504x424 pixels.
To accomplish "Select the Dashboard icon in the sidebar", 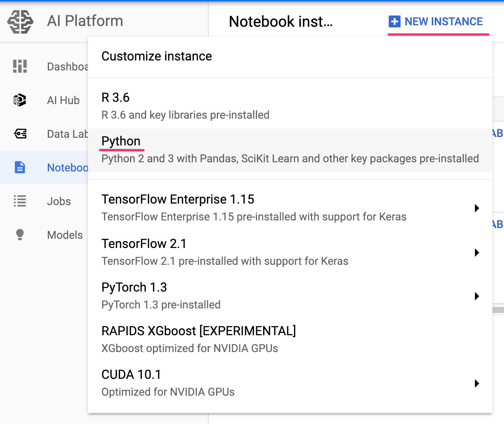I will [x=20, y=66].
